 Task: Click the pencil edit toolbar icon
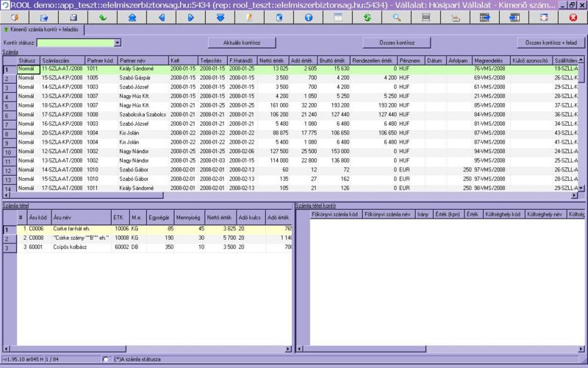click(x=249, y=16)
